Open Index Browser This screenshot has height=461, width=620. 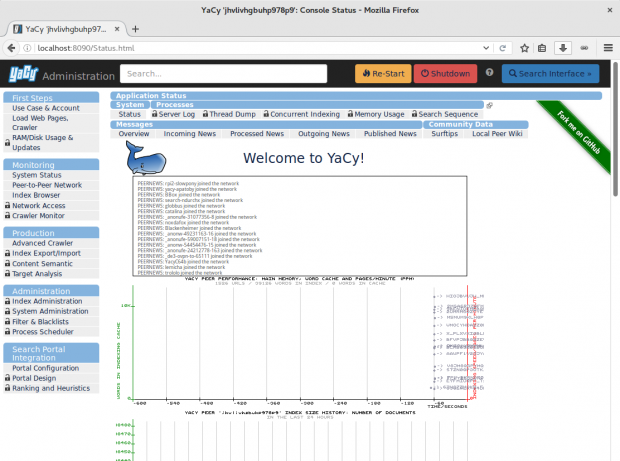[36, 195]
